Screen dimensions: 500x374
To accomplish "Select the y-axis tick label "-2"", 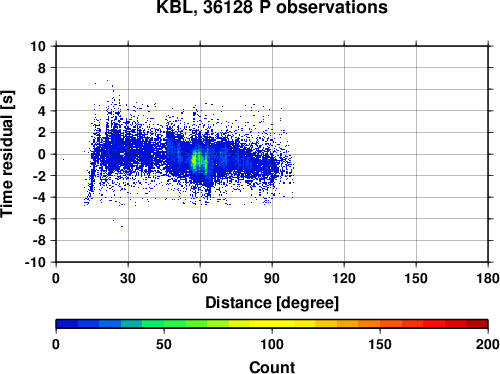I will [39, 176].
